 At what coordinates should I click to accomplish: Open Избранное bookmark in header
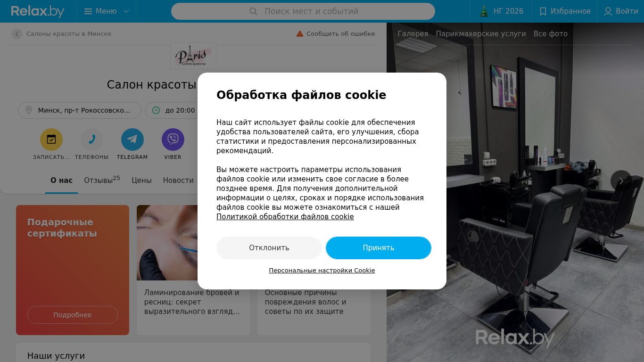pos(564,11)
